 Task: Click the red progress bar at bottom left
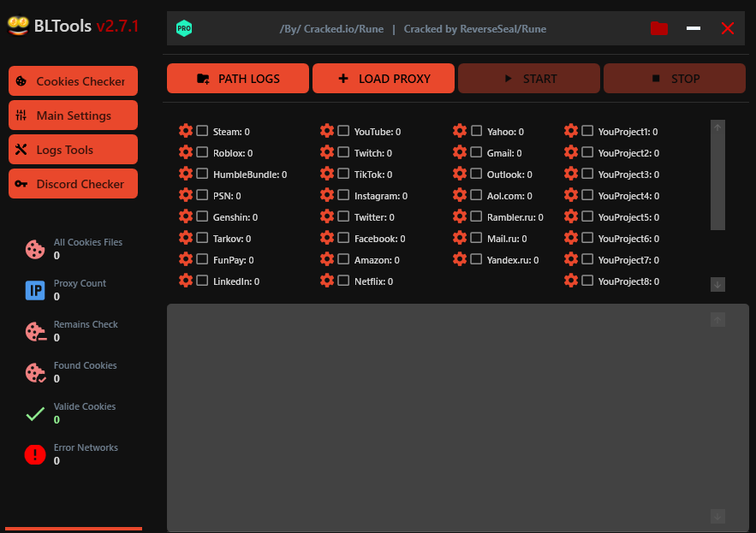pos(74,529)
